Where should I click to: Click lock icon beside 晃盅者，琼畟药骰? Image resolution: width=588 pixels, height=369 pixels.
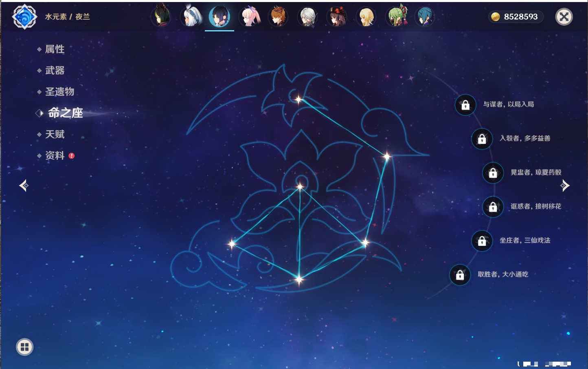[x=493, y=173]
